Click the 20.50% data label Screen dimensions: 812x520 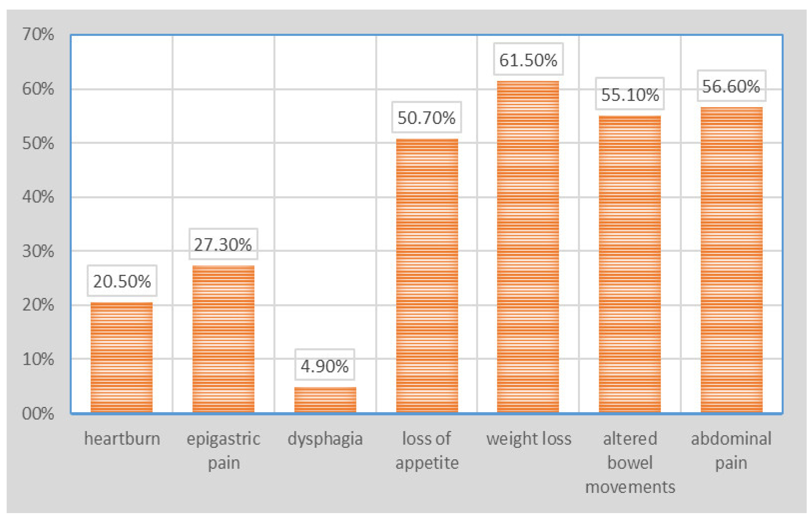(122, 281)
